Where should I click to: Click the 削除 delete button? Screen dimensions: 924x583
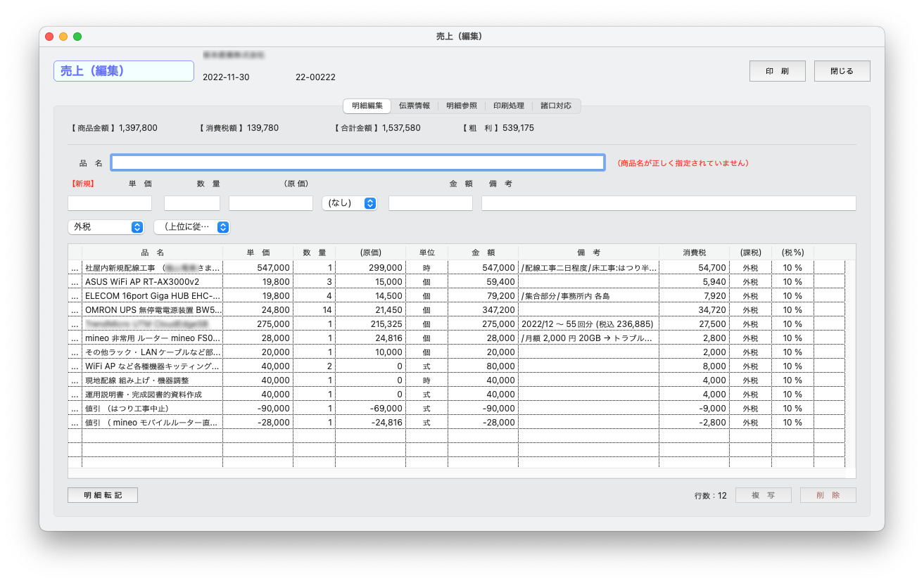828,495
